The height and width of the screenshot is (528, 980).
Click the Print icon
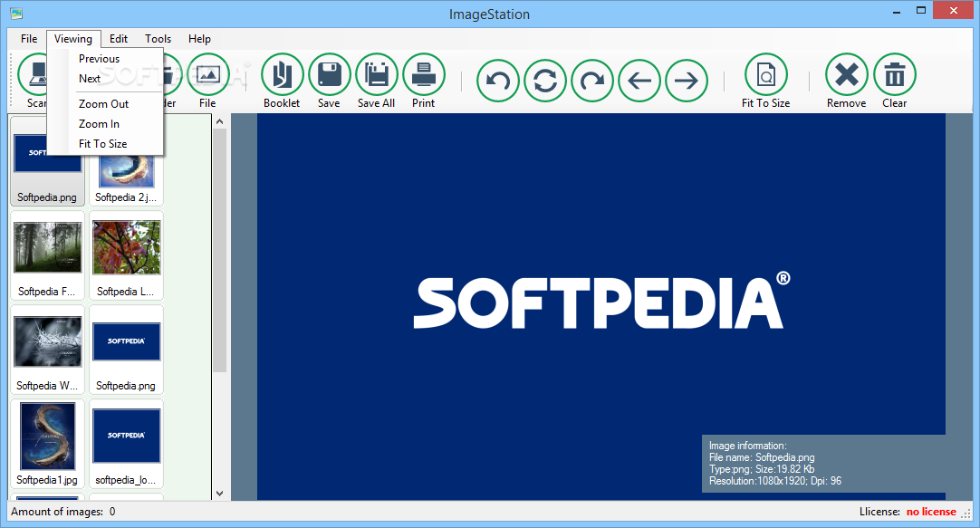tap(424, 75)
